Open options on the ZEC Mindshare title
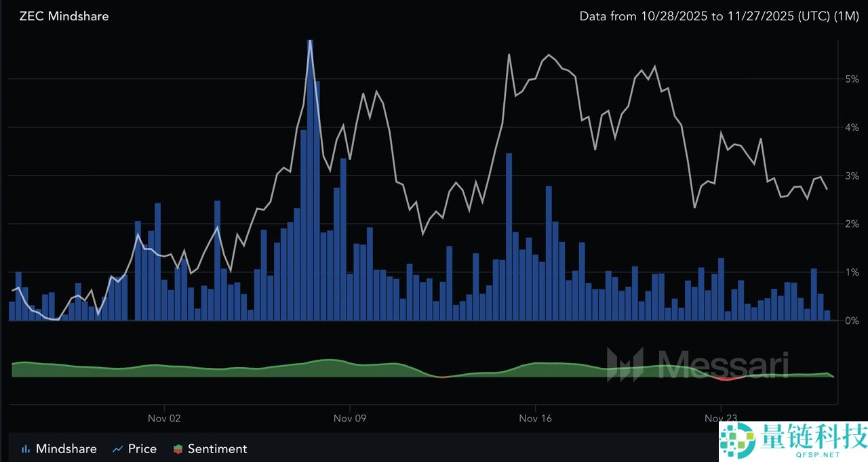Screen dimensions: 868x462 [63, 16]
